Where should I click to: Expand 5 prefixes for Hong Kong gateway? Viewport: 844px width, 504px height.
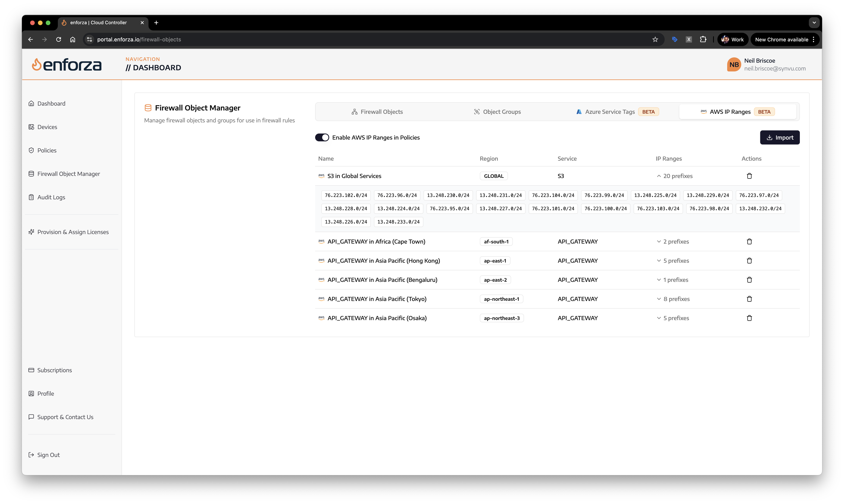click(673, 261)
